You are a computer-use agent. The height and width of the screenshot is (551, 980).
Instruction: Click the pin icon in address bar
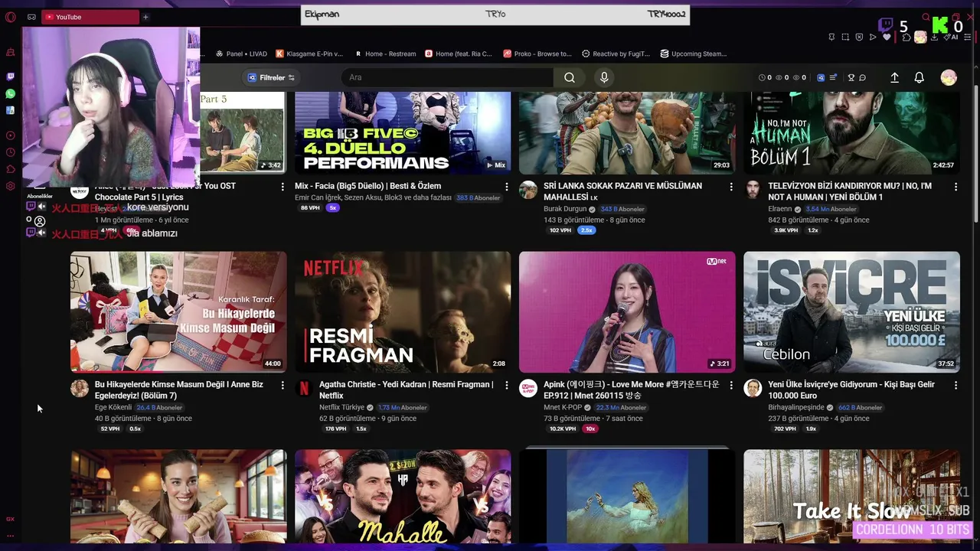coord(831,37)
